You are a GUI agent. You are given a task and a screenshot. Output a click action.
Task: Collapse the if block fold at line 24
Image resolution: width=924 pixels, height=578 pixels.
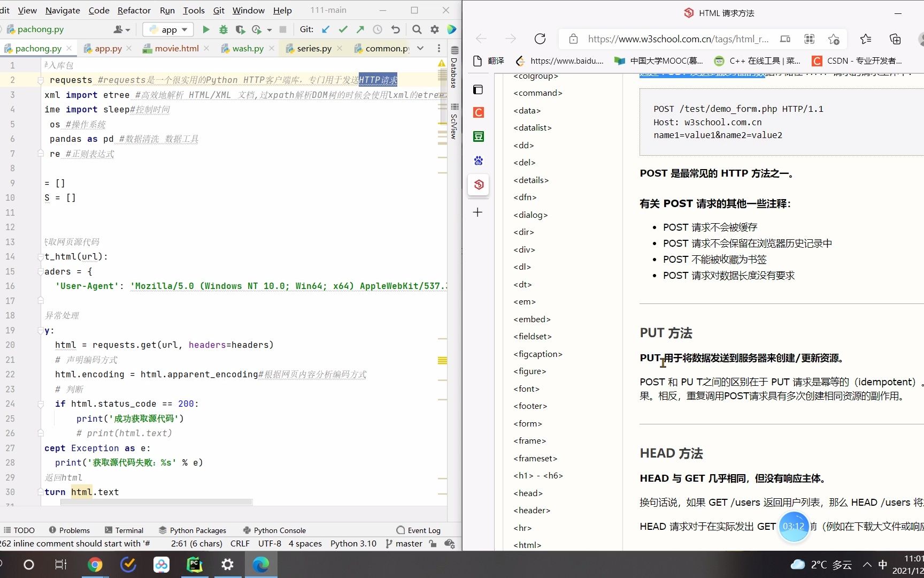point(41,404)
